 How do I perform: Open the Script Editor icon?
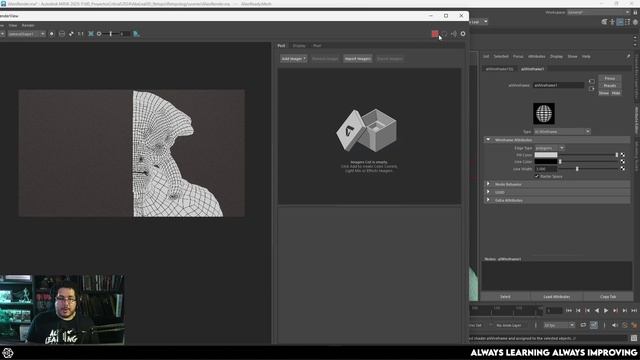[634, 338]
